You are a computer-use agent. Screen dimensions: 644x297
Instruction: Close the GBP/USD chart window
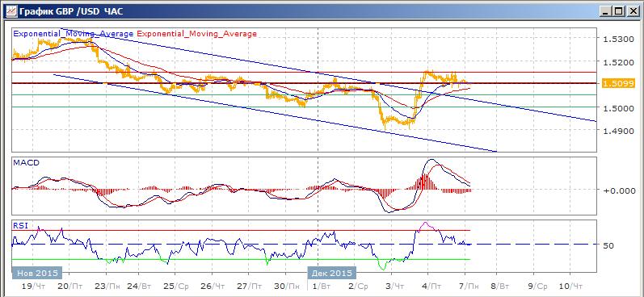click(633, 11)
